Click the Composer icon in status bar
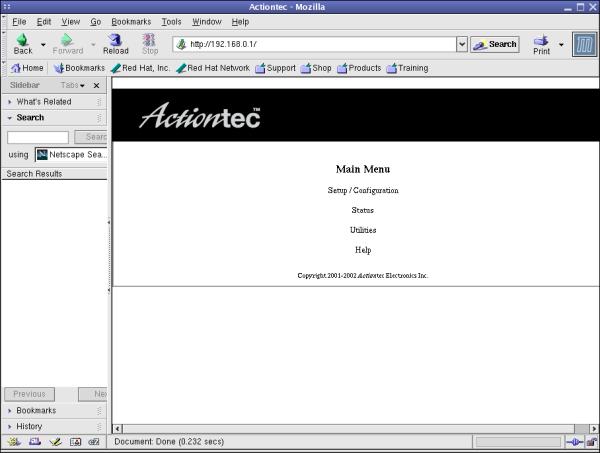This screenshot has width=600, height=453. point(55,442)
